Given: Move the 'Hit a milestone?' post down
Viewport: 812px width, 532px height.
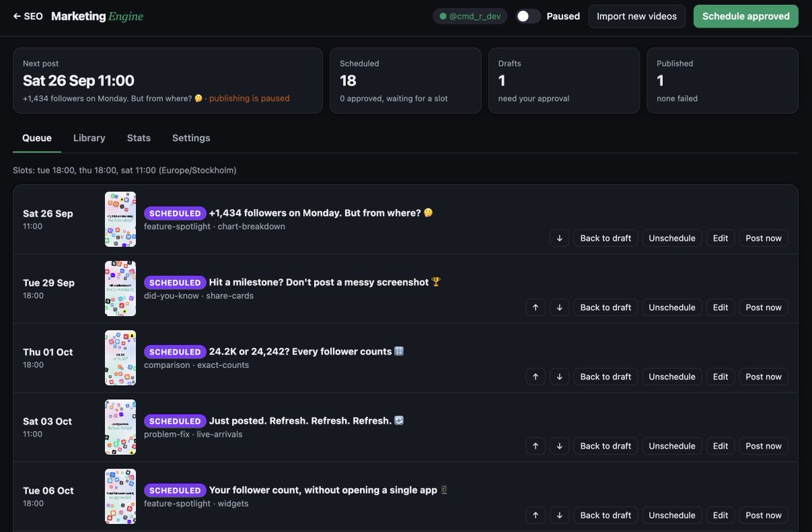Looking at the screenshot, I should [559, 307].
